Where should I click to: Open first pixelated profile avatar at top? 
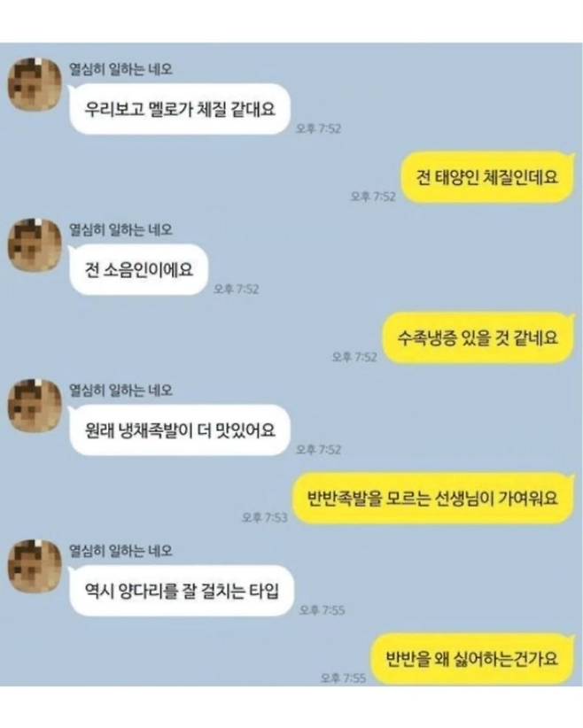(35, 84)
